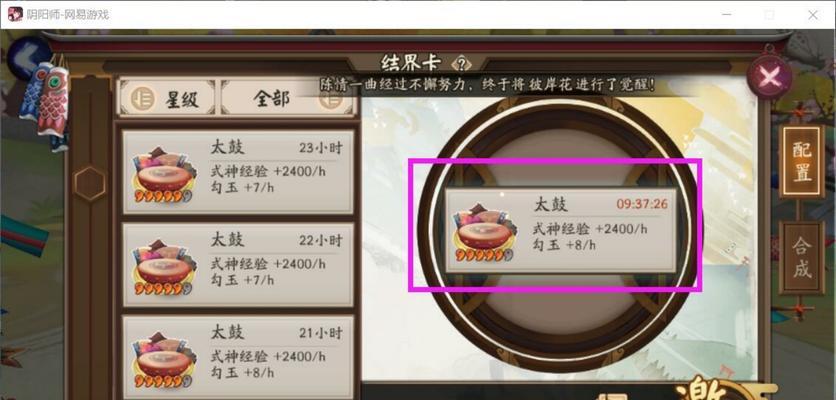Switch to the 配置 tab
Image resolution: width=836 pixels, height=400 pixels.
pos(801,162)
